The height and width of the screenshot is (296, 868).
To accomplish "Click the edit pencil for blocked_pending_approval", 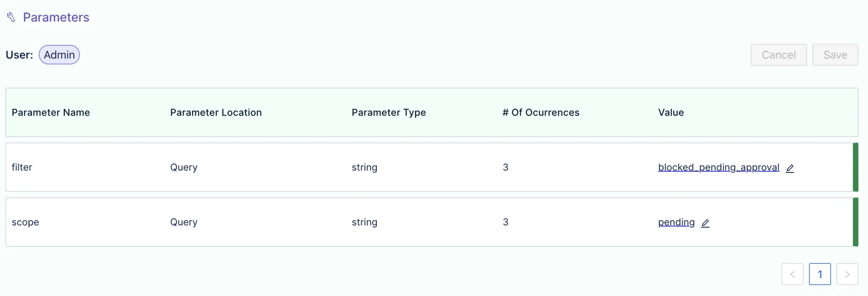I will click(x=790, y=168).
